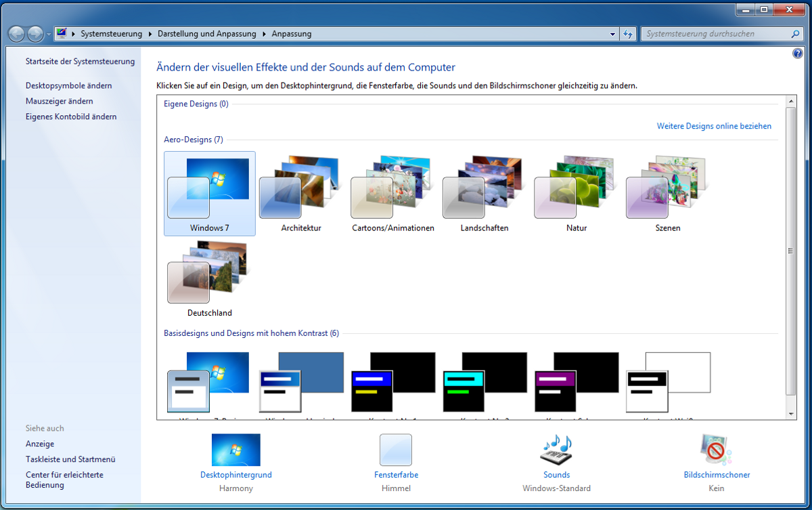Viewport: 812px width, 510px height.
Task: Click the Eigene Designs (0) group header
Action: click(196, 104)
